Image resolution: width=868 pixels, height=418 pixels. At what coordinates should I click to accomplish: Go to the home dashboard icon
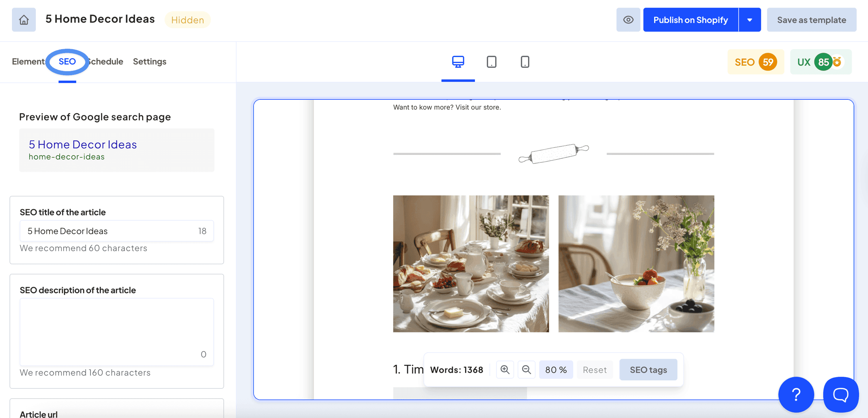[x=24, y=20]
